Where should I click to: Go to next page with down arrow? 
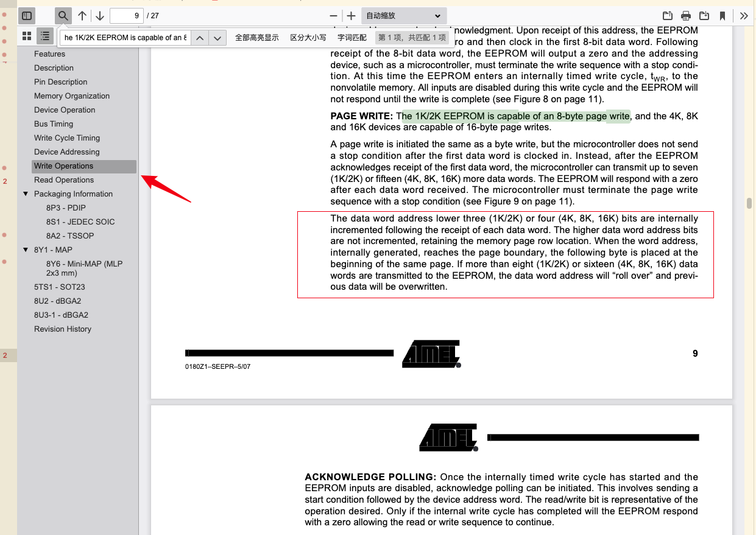point(100,16)
